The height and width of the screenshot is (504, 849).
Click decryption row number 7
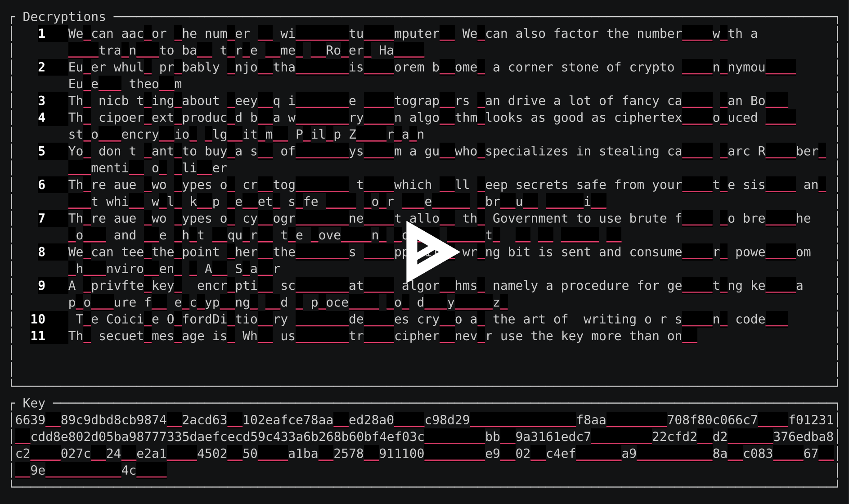pos(42,219)
